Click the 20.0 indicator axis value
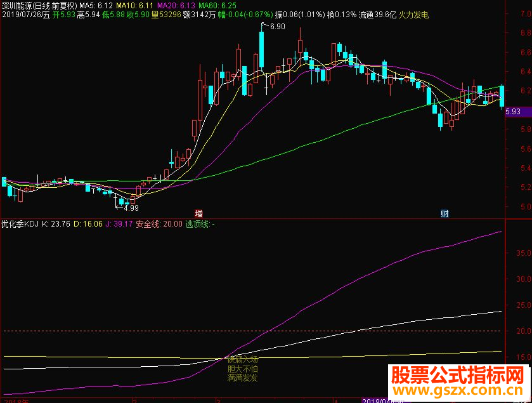The image size is (532, 403). [523, 331]
